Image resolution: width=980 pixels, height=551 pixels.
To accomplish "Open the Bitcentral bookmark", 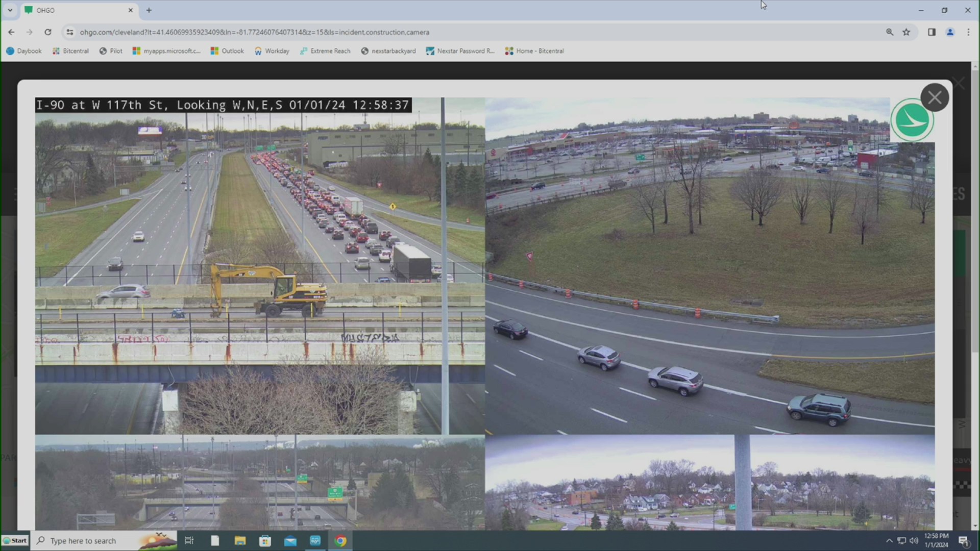I will point(70,51).
